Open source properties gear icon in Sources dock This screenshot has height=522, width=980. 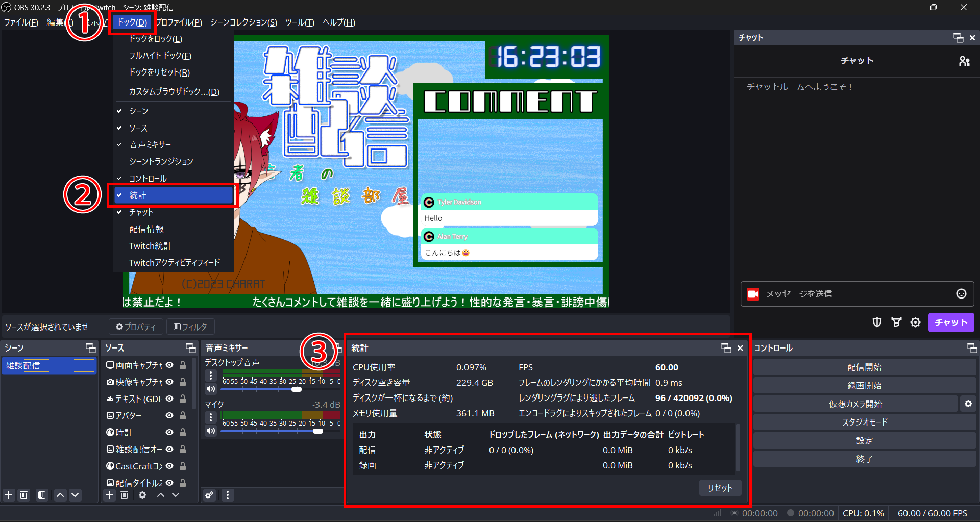pyautogui.click(x=142, y=495)
